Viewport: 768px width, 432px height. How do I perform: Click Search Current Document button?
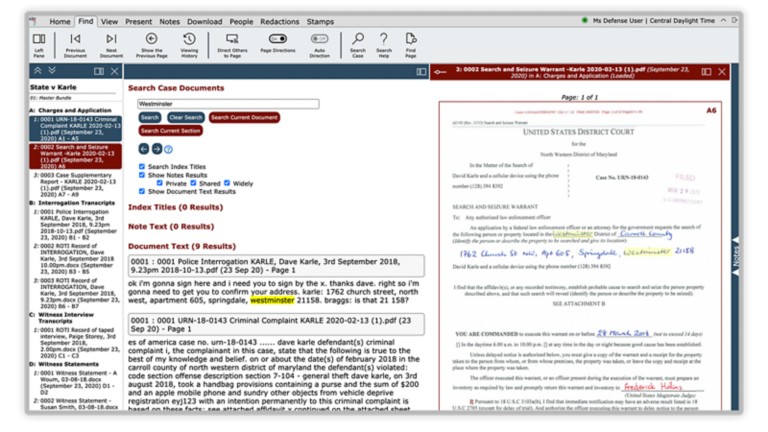click(x=244, y=118)
